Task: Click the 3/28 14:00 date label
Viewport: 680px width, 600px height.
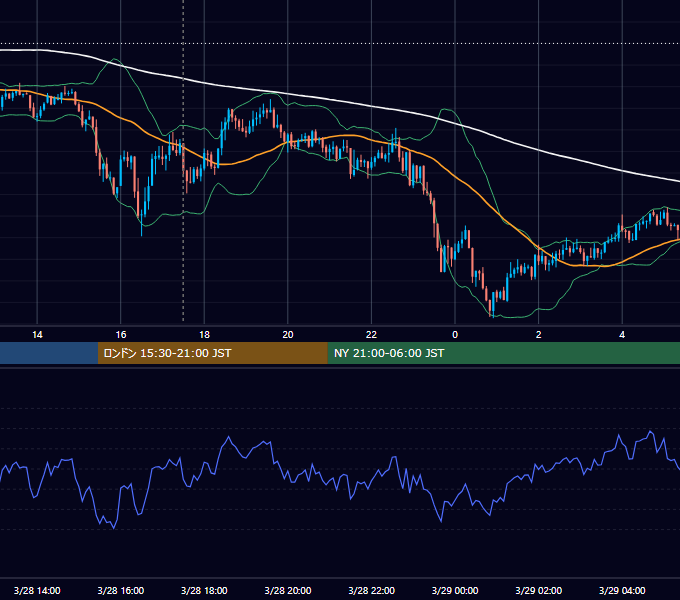Action: click(37, 590)
